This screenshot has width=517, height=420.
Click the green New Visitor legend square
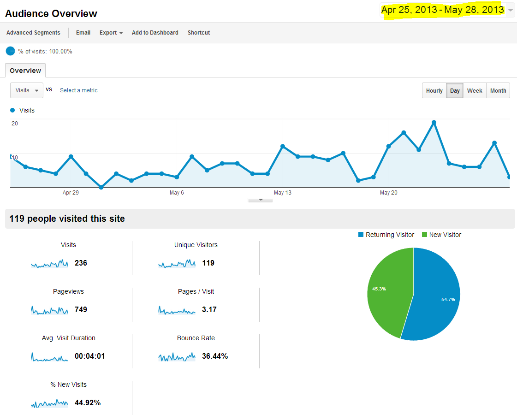point(424,235)
